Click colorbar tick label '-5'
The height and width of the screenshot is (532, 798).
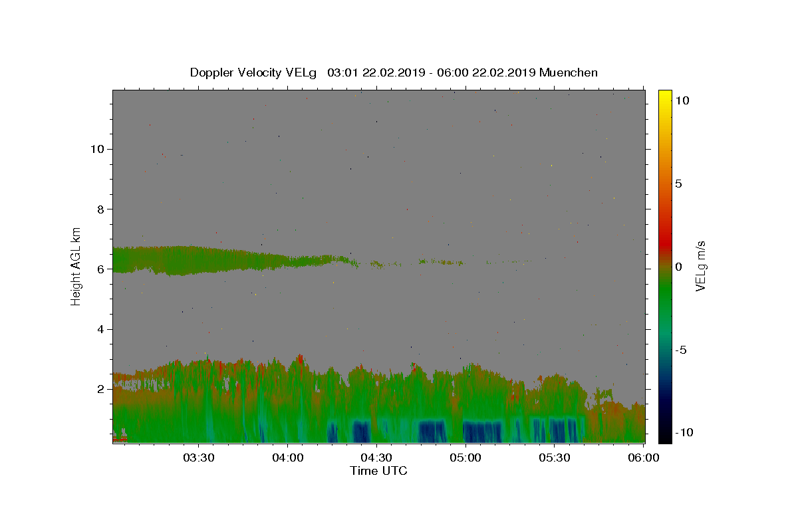(680, 350)
